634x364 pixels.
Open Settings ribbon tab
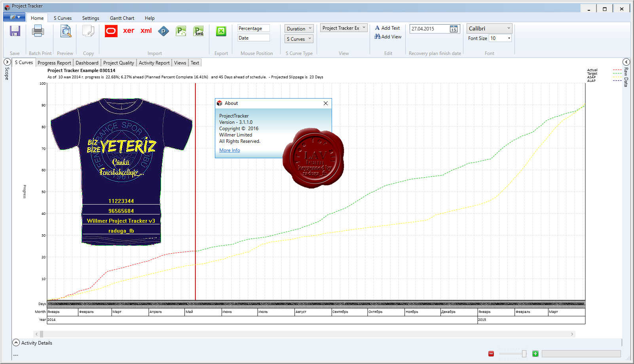[x=91, y=18]
